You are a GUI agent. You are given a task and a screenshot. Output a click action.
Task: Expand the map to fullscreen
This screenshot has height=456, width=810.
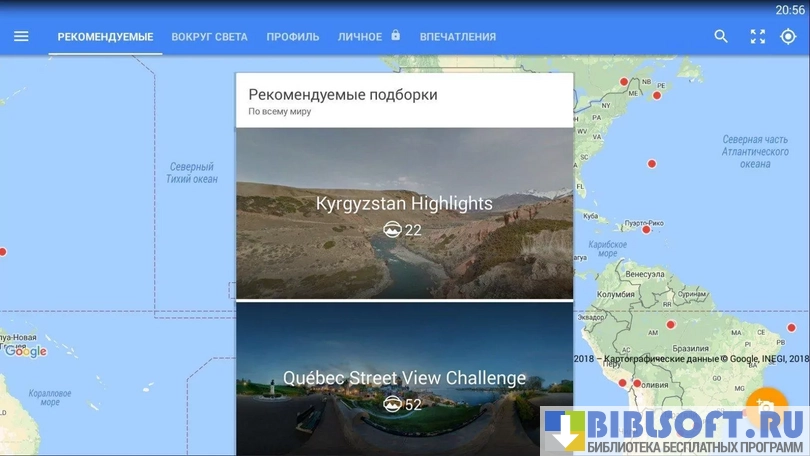click(757, 36)
